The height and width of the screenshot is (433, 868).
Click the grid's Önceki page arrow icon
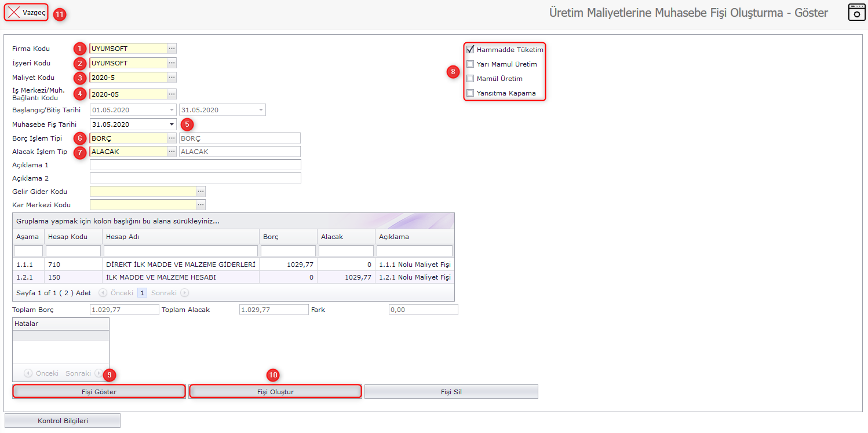point(103,293)
